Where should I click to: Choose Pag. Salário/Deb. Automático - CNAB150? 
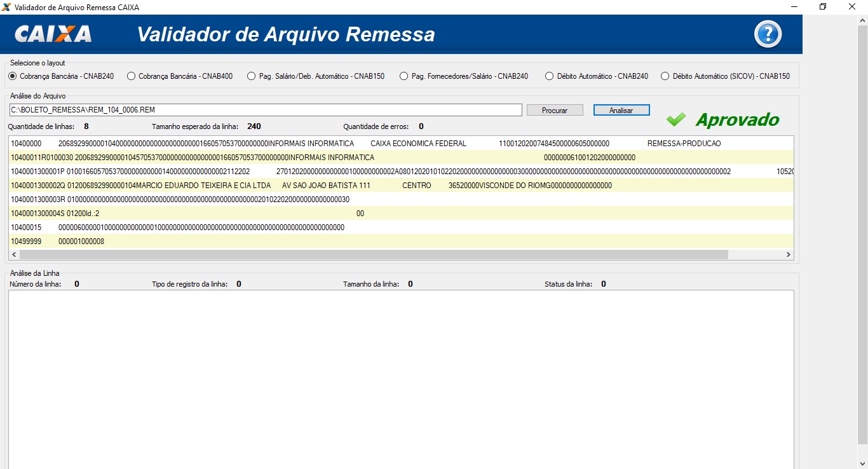coord(316,76)
